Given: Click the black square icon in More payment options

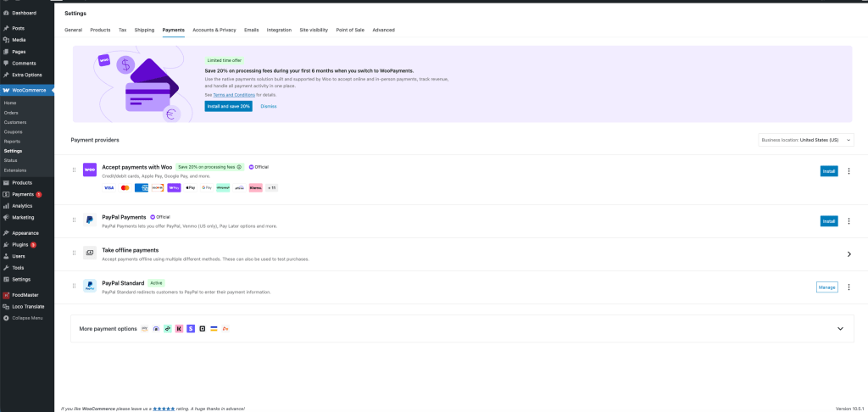Looking at the screenshot, I should tap(202, 328).
